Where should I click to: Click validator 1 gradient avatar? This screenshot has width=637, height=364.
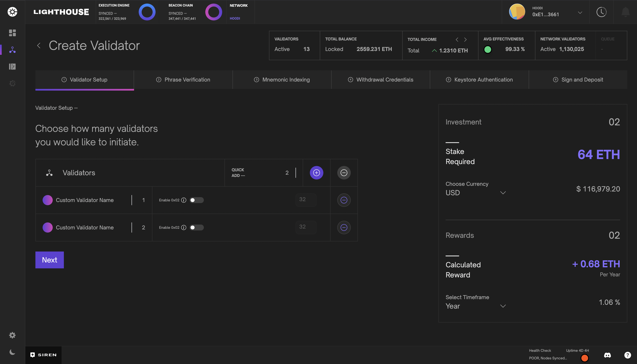point(47,200)
